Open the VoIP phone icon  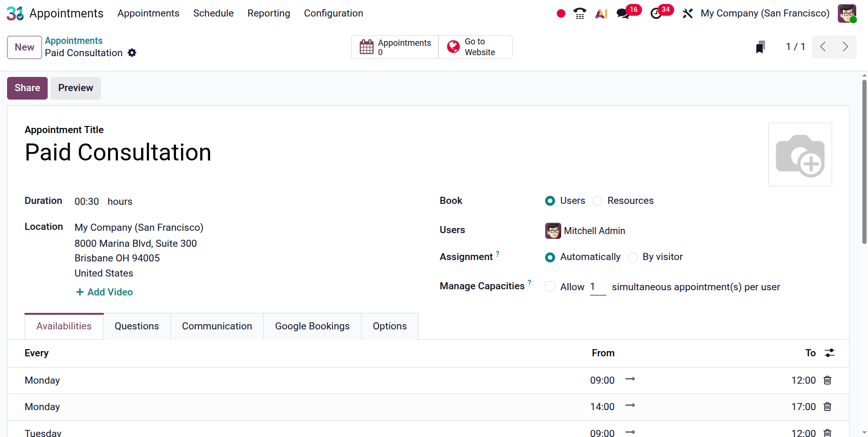pos(580,14)
